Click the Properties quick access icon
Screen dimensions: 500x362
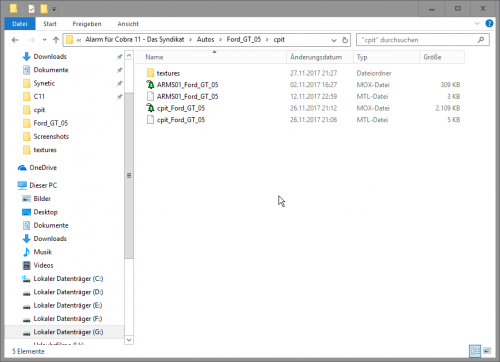coord(31,8)
